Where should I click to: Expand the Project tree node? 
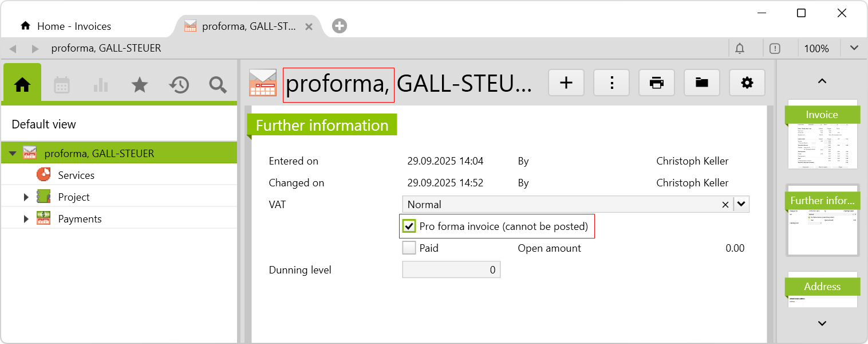coord(26,197)
